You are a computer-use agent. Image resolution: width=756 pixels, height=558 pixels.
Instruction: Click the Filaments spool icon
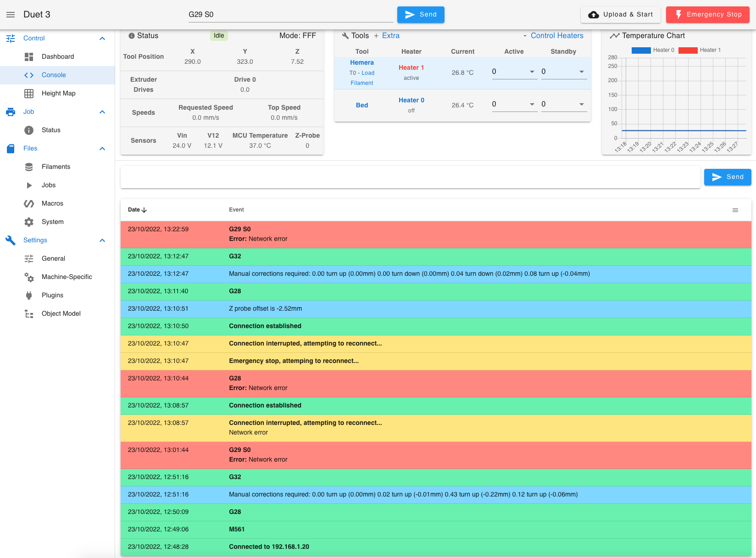click(29, 167)
